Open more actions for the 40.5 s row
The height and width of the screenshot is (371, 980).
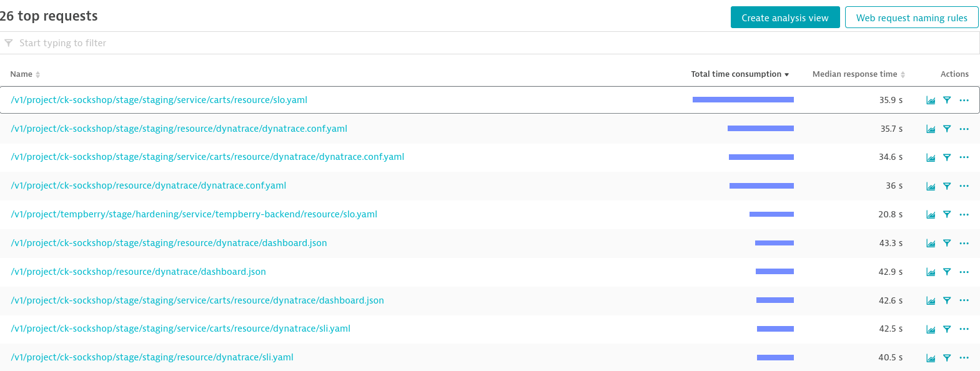point(964,358)
